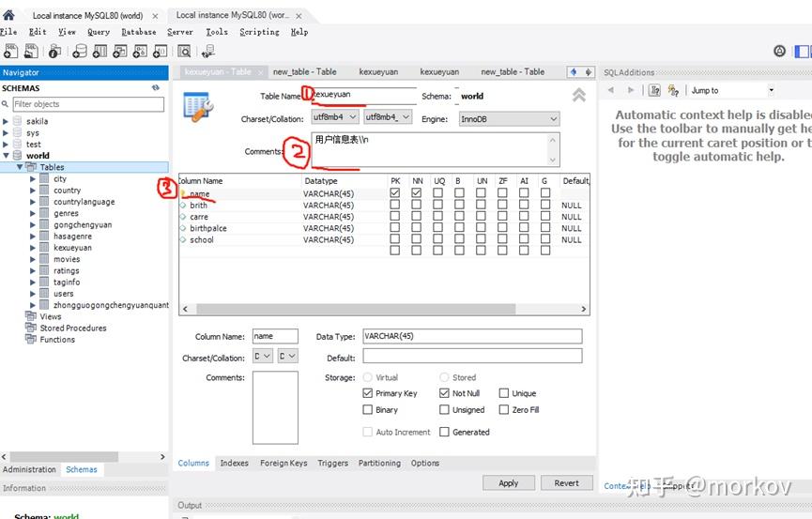Create new function toolbar icon
This screenshot has height=519, width=812.
coord(160,51)
